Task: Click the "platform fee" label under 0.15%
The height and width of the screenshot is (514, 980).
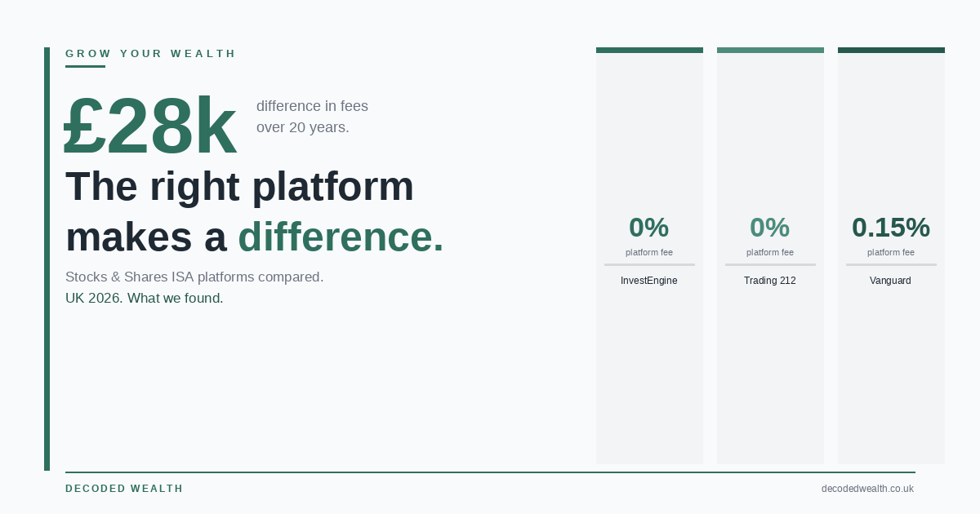Action: coord(890,252)
